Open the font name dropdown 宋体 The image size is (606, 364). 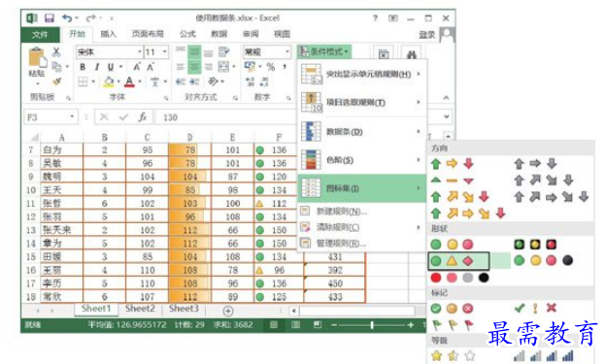[x=139, y=51]
